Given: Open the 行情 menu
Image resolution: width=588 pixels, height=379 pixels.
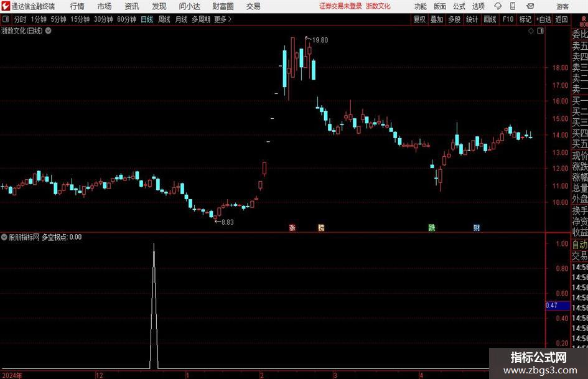Looking at the screenshot, I should 77,6.
